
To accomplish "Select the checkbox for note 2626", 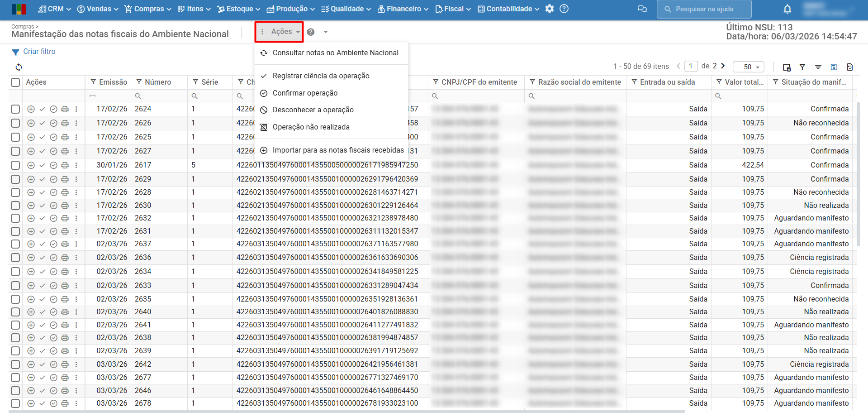I will (x=15, y=123).
